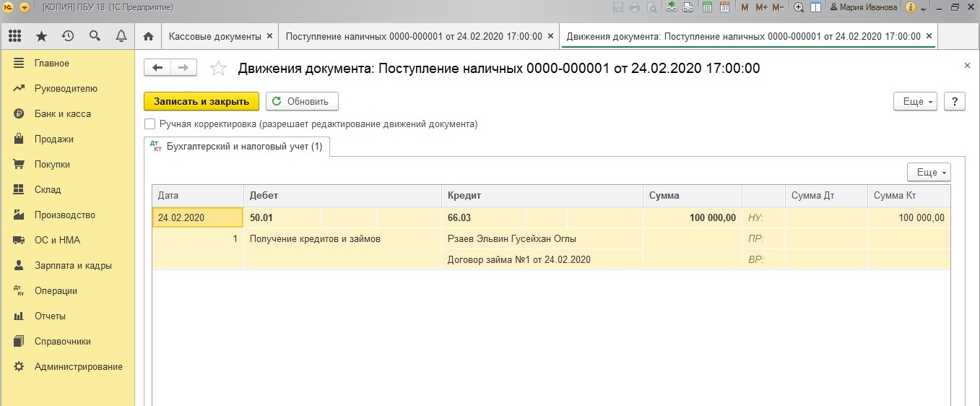The image size is (980, 406).
Task: Click Записать и закрыть button
Action: (201, 101)
